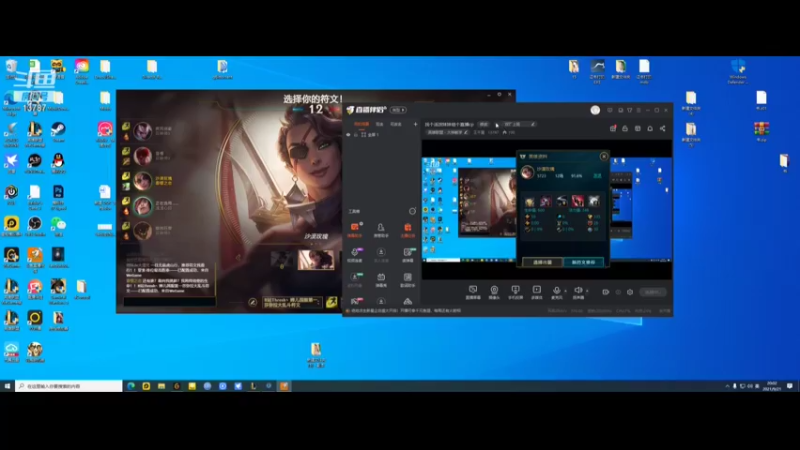The width and height of the screenshot is (800, 450).
Task: Open the toolbox settings circle icon
Action: [412, 211]
